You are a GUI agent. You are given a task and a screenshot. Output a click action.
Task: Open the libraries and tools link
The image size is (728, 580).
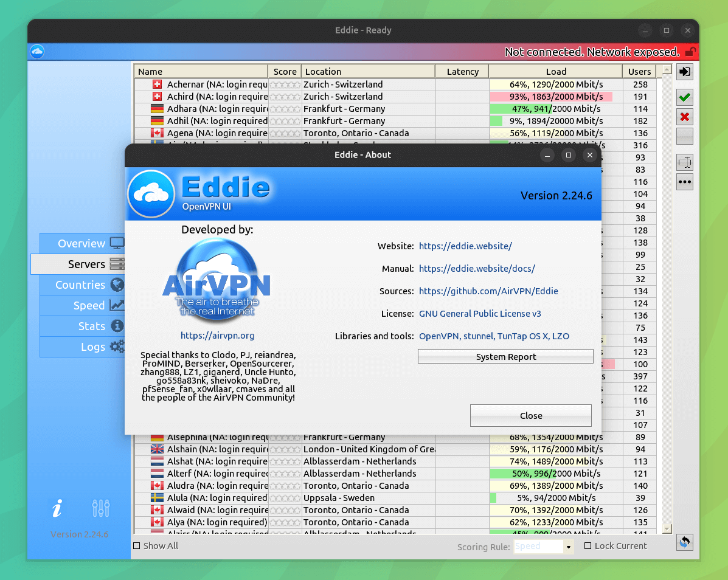tap(494, 336)
